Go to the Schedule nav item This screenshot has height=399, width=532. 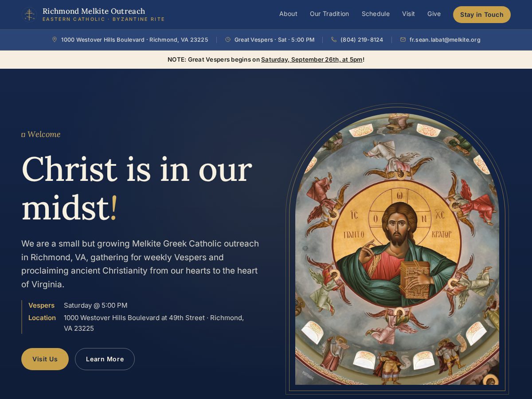click(x=376, y=14)
